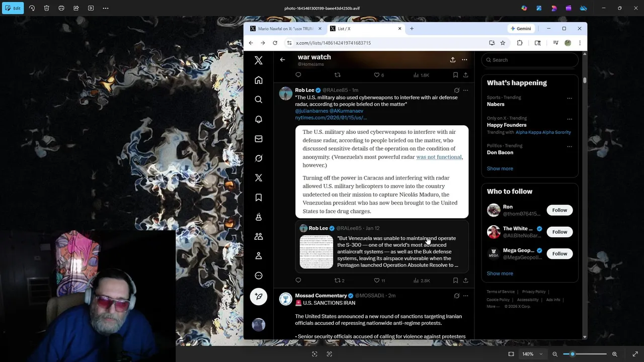Open war watch list more options
Viewport: 644px width, 362px height.
[x=464, y=60]
